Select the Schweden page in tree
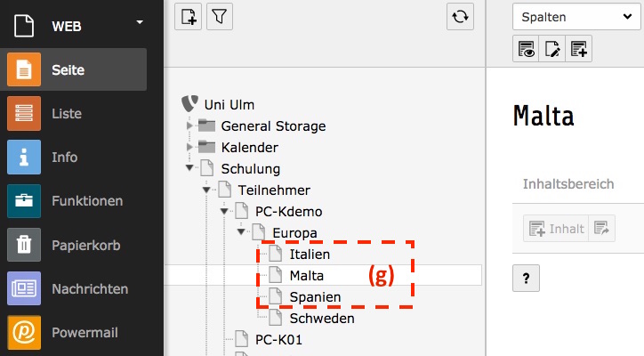This screenshot has width=644, height=356. [x=321, y=318]
